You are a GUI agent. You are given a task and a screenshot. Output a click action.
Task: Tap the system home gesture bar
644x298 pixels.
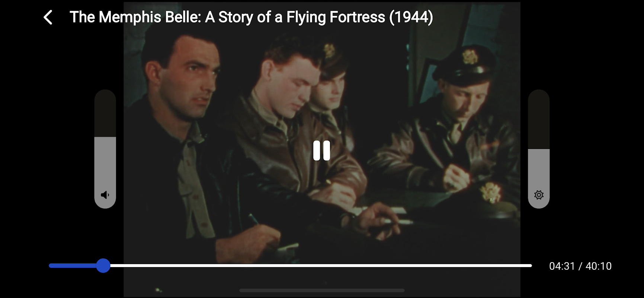tap(322, 291)
